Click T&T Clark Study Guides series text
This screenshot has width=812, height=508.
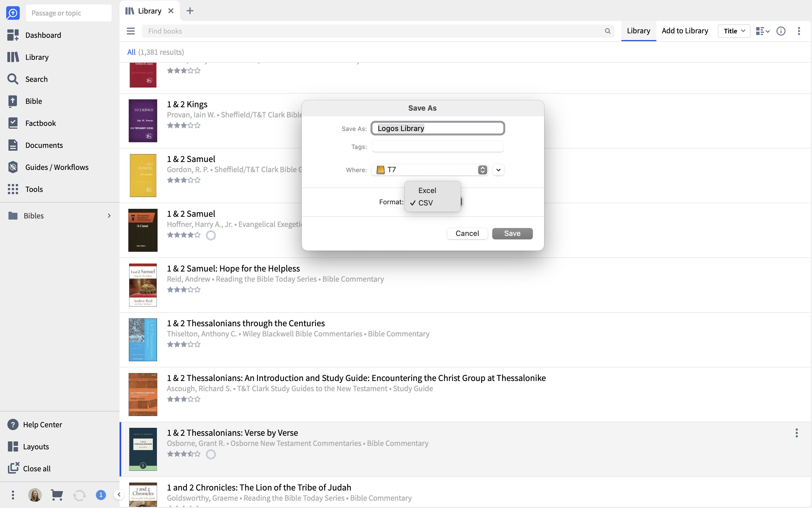pyautogui.click(x=312, y=388)
